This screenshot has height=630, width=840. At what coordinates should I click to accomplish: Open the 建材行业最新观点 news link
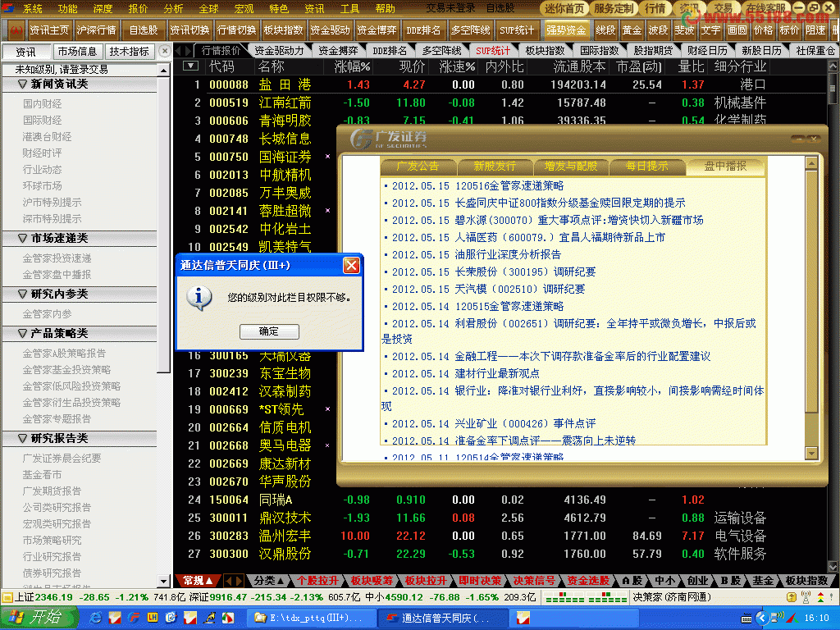tap(497, 373)
